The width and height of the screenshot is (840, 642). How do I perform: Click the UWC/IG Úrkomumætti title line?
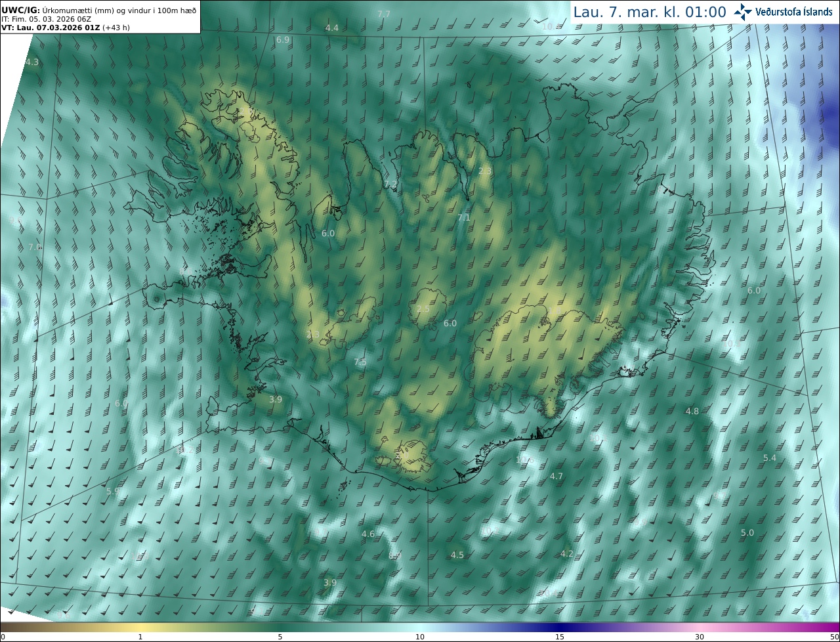click(99, 9)
